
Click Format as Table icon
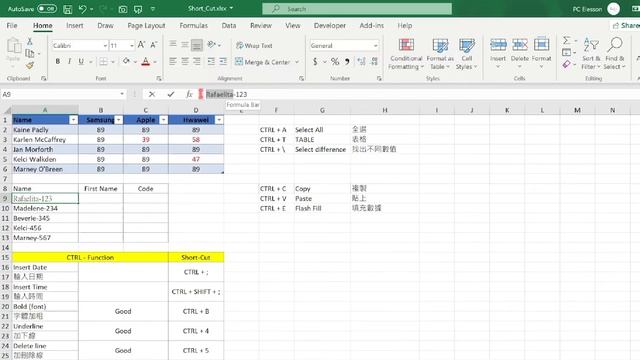point(440,54)
